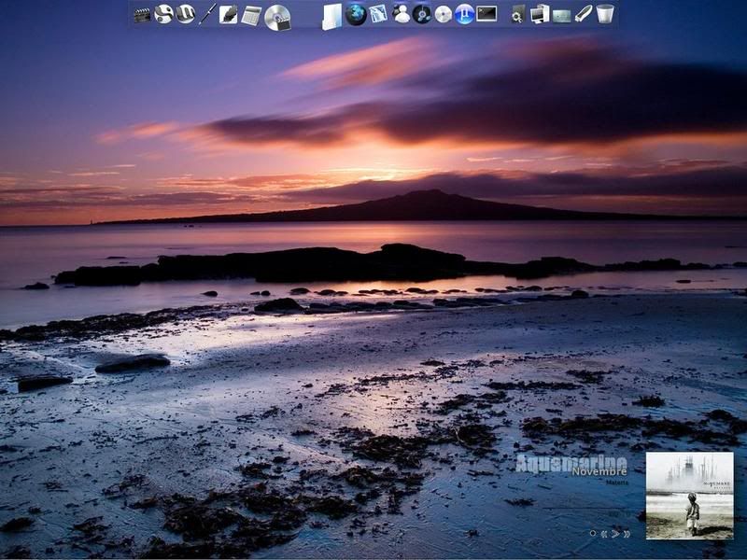
Task: Open the blue blueprint sheet icon
Action: point(378,14)
